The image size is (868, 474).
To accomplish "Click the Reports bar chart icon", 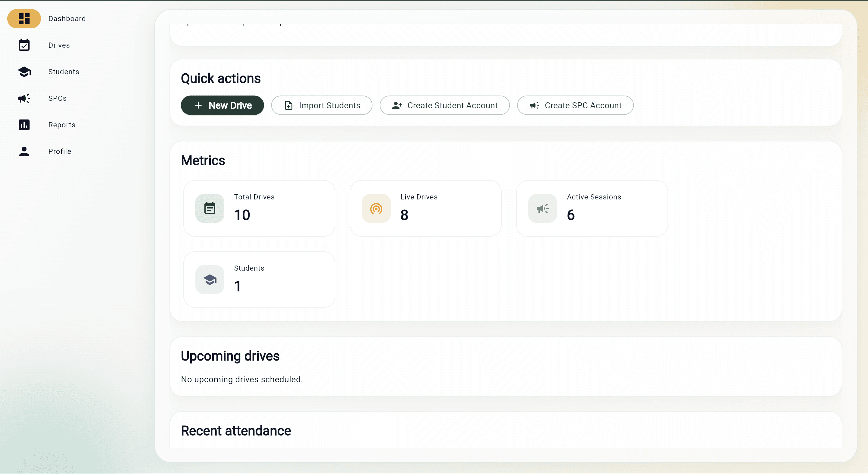I will pos(24,125).
